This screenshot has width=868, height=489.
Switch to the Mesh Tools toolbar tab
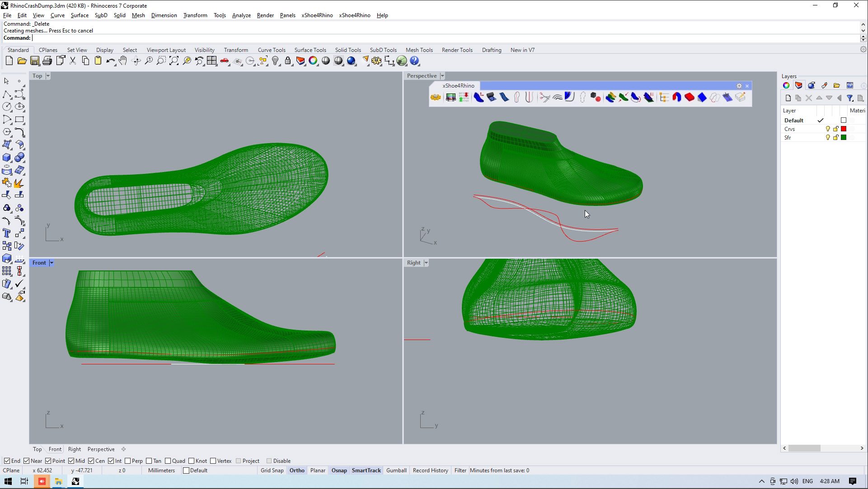pyautogui.click(x=419, y=50)
